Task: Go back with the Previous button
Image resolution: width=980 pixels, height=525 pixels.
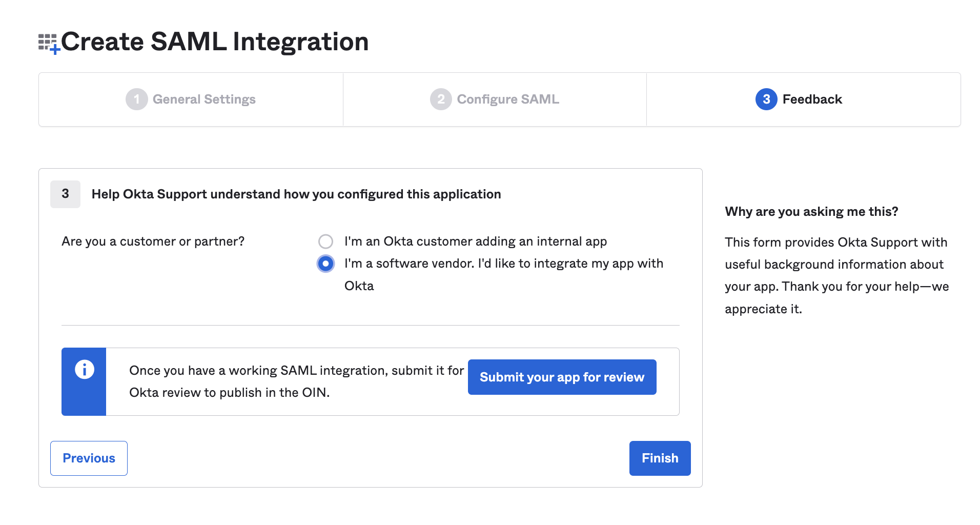Action: (x=89, y=458)
